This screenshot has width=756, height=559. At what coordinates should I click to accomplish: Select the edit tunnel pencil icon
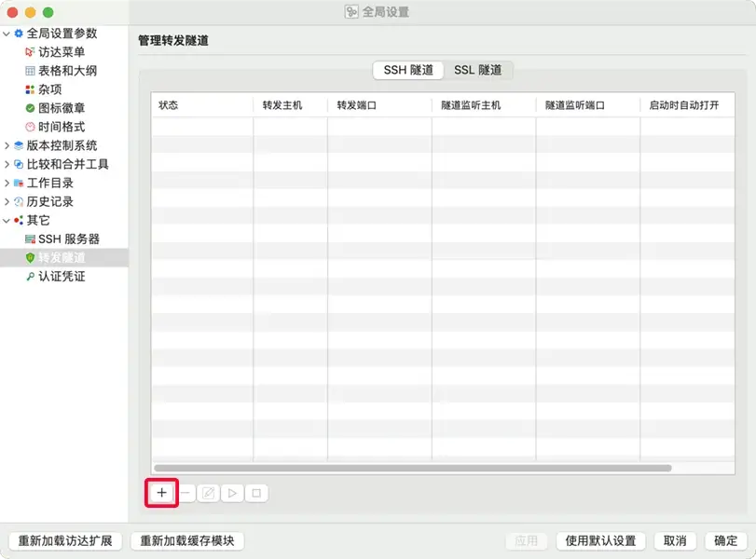(210, 493)
